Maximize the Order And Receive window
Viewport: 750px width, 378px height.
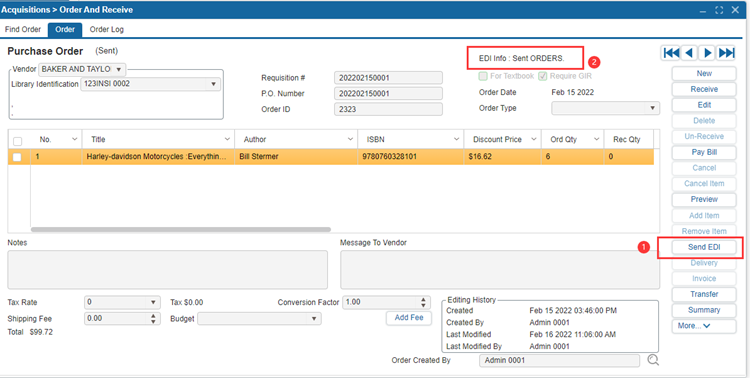click(719, 10)
